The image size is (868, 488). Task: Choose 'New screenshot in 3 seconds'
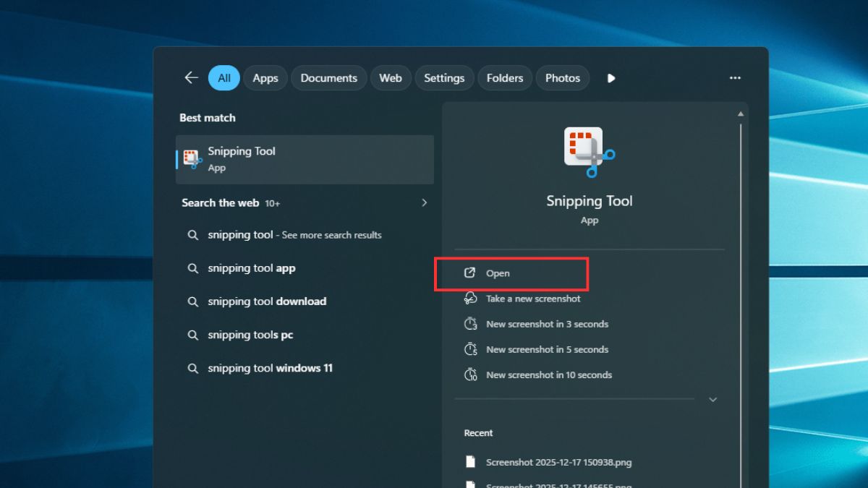[x=547, y=324]
